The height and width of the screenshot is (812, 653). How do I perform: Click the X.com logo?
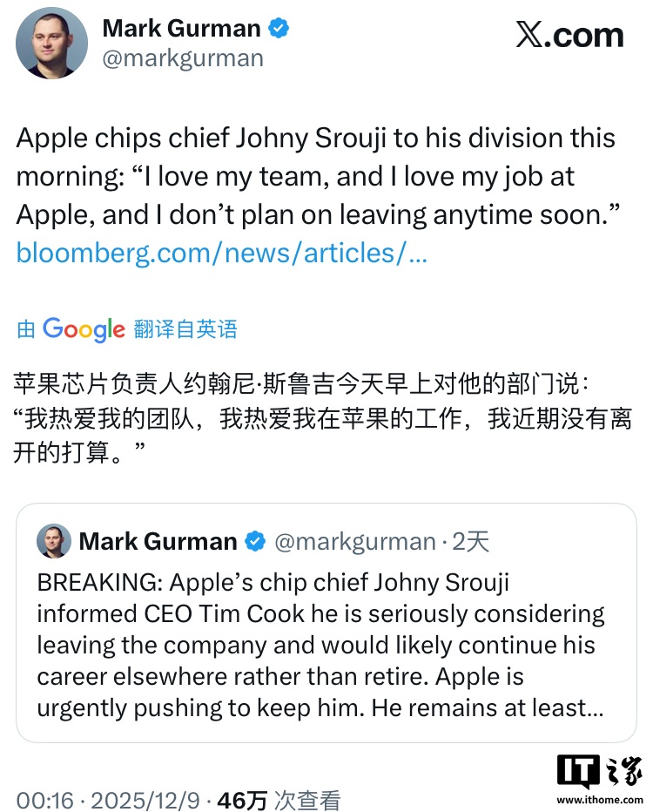point(569,35)
